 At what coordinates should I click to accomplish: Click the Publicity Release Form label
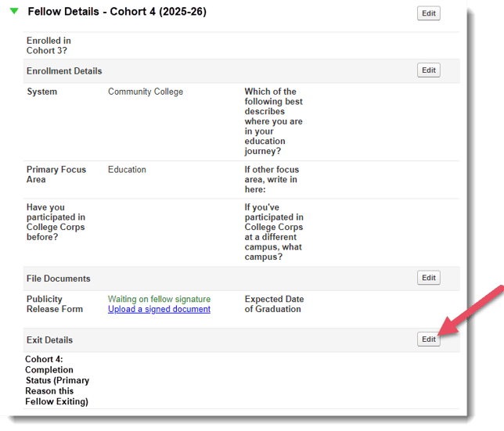pos(56,303)
